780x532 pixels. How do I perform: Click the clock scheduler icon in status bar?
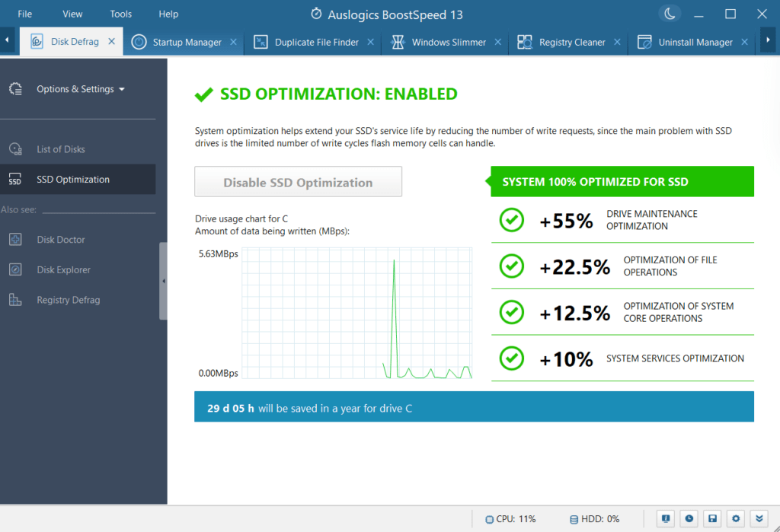[689, 518]
